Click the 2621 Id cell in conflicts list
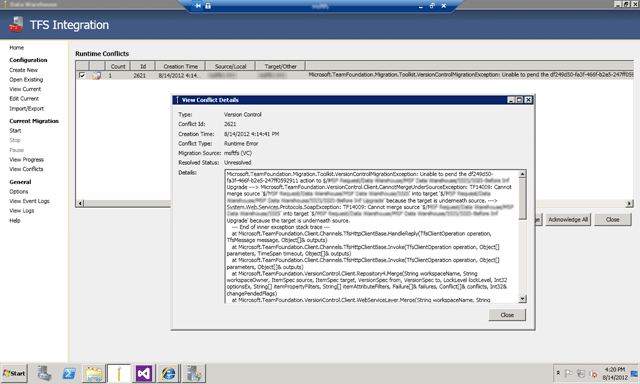This screenshot has height=384, width=640. pos(140,75)
